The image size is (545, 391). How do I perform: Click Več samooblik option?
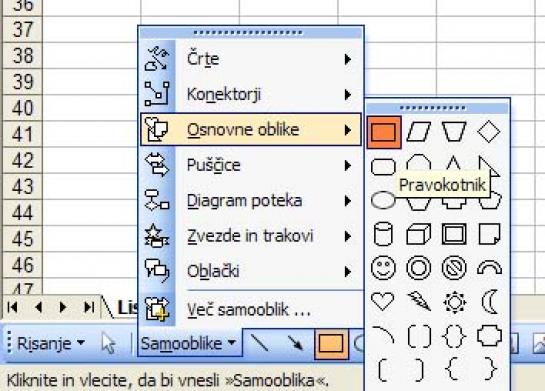[x=251, y=309]
